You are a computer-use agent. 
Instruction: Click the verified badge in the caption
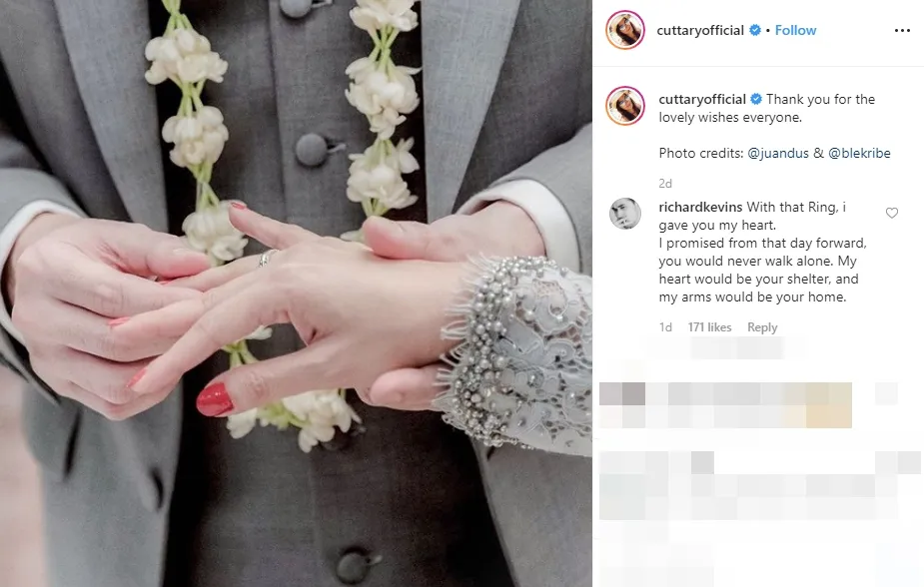pyautogui.click(x=756, y=99)
